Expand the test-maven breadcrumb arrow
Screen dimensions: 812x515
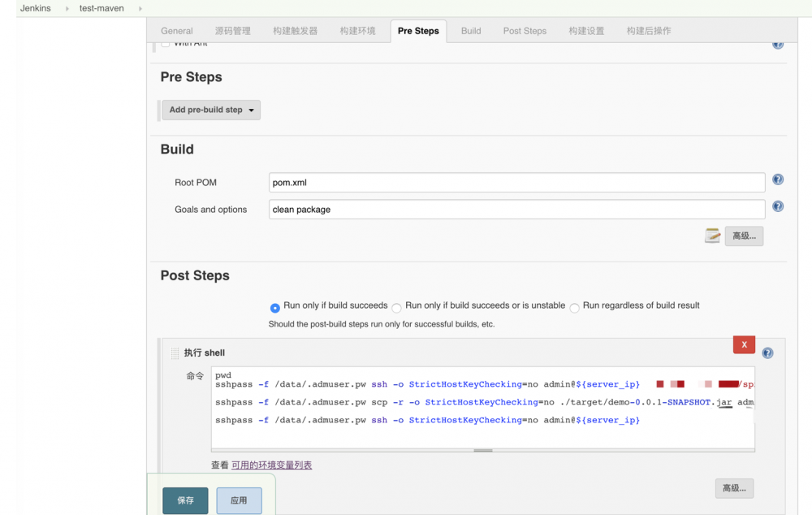click(x=140, y=8)
